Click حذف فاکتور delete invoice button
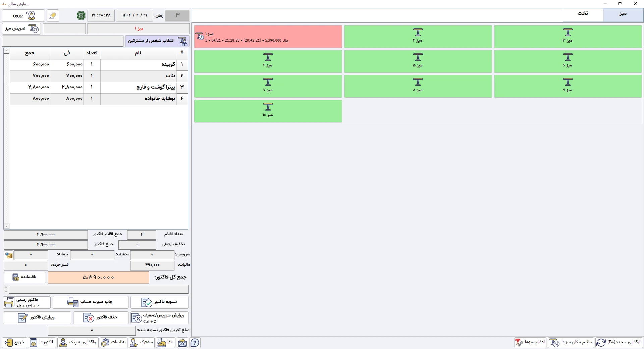644x349 pixels. point(101,318)
